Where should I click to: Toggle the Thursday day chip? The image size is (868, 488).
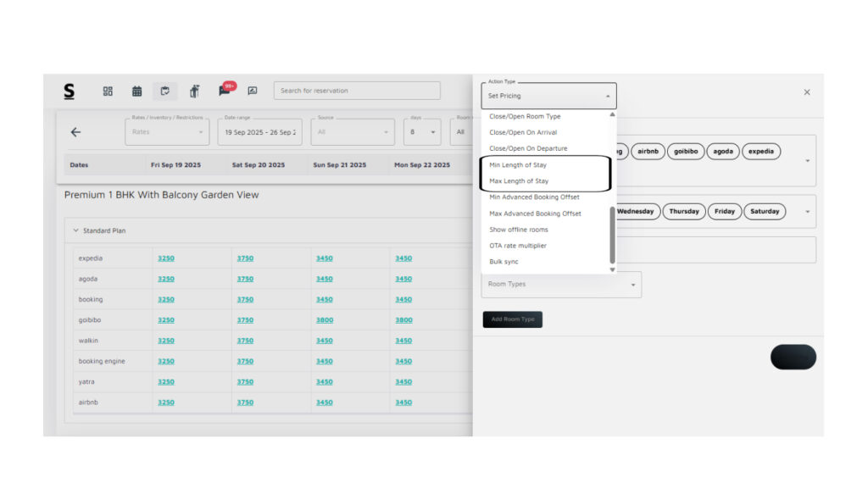683,211
